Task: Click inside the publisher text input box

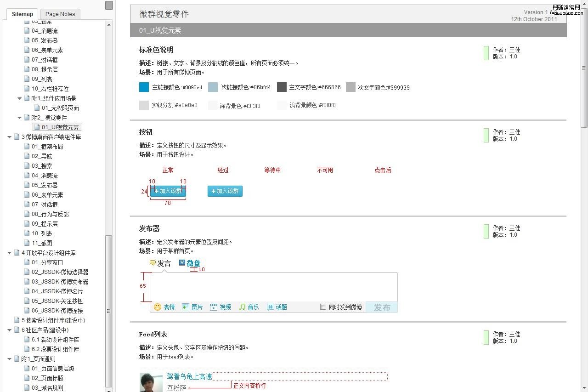Action: coord(273,287)
